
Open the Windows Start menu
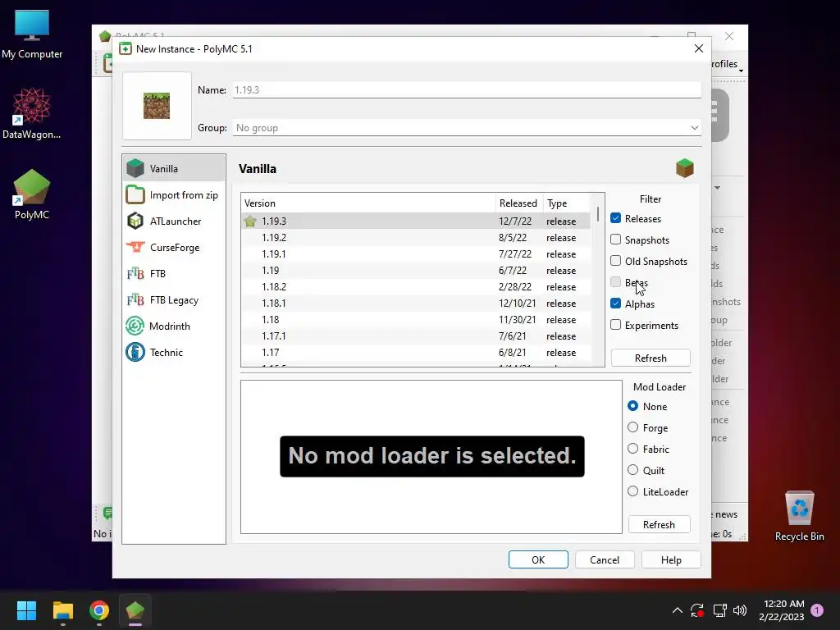click(x=26, y=610)
